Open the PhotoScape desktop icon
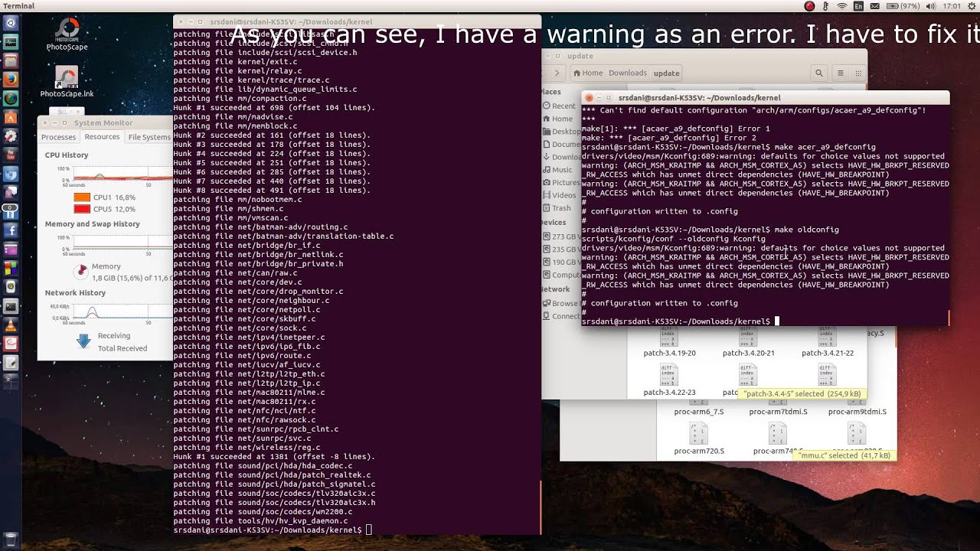 point(67,34)
